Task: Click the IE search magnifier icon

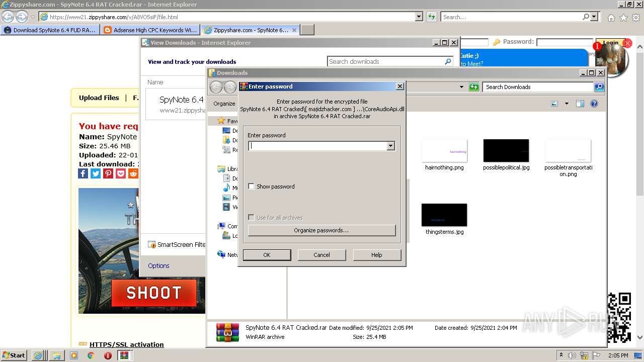Action: [586, 17]
